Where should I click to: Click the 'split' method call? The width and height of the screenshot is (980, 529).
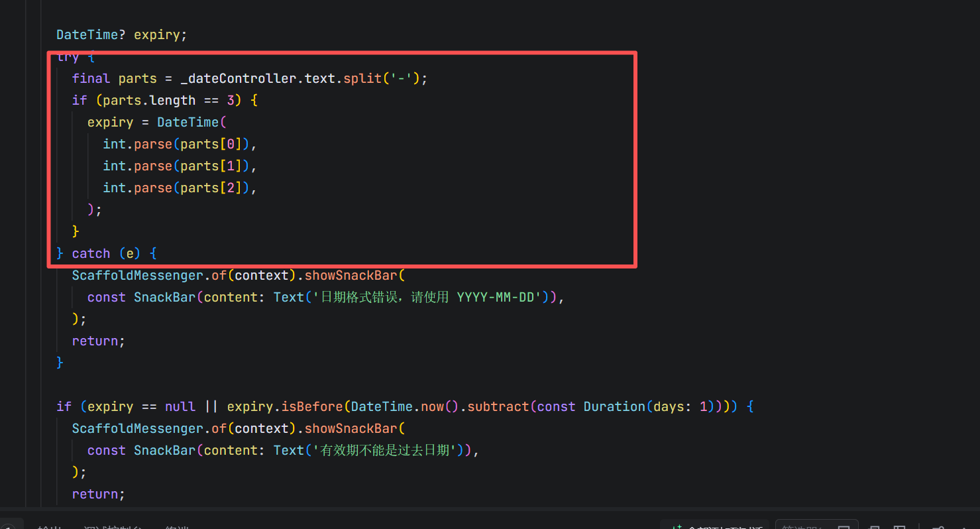(x=362, y=78)
